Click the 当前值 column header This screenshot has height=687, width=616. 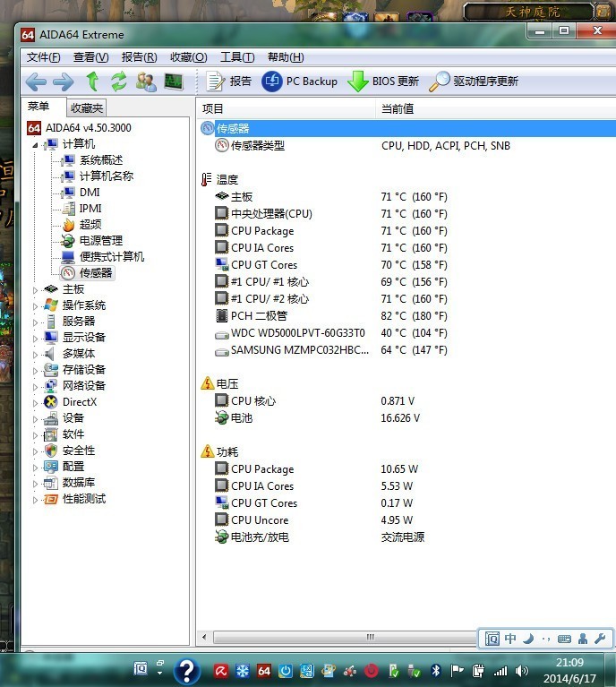coord(398,108)
